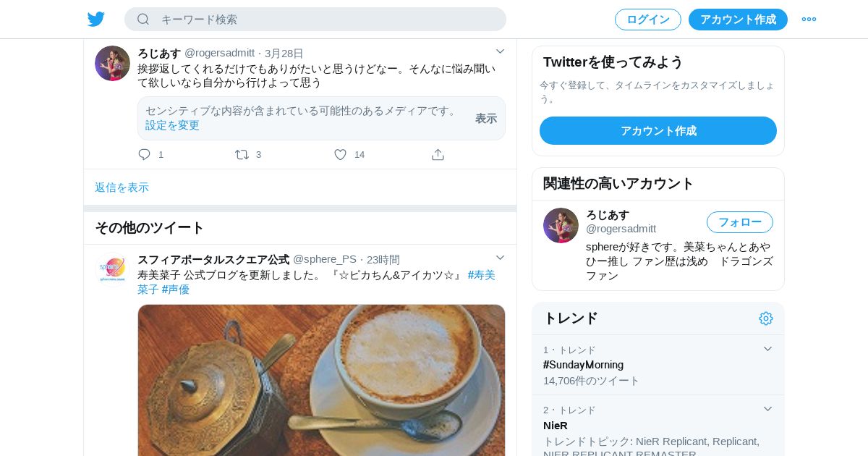Image resolution: width=868 pixels, height=456 pixels.
Task: Retweet the ろじあす tweet
Action: (242, 154)
